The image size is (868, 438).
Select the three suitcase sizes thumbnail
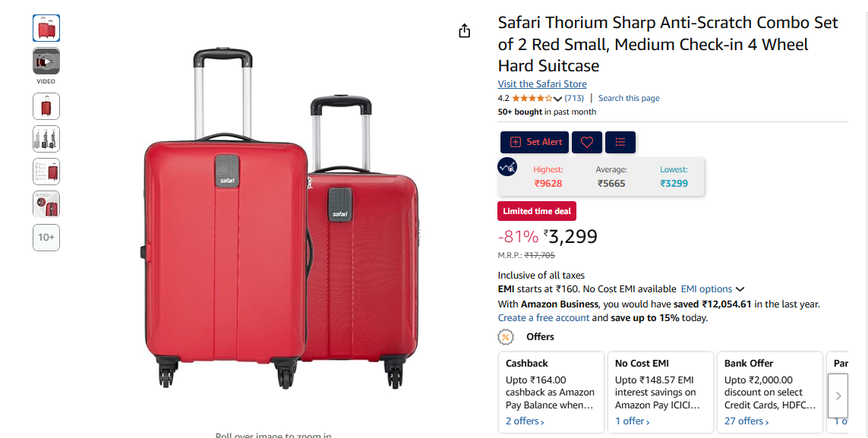[x=46, y=139]
